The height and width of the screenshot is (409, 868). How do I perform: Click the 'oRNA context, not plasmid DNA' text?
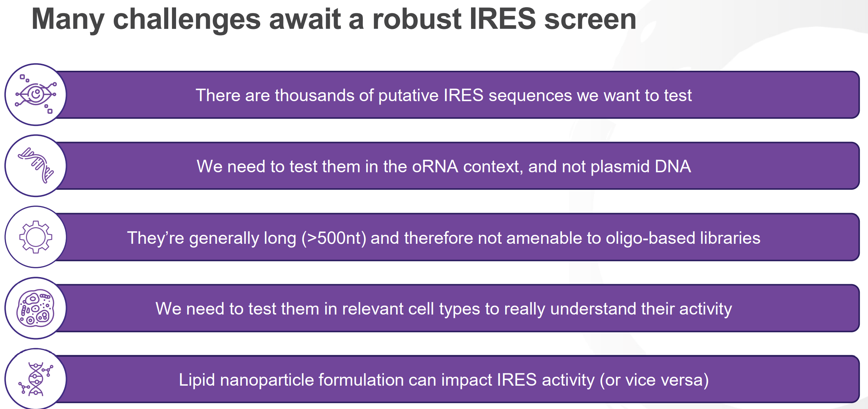coord(444,166)
